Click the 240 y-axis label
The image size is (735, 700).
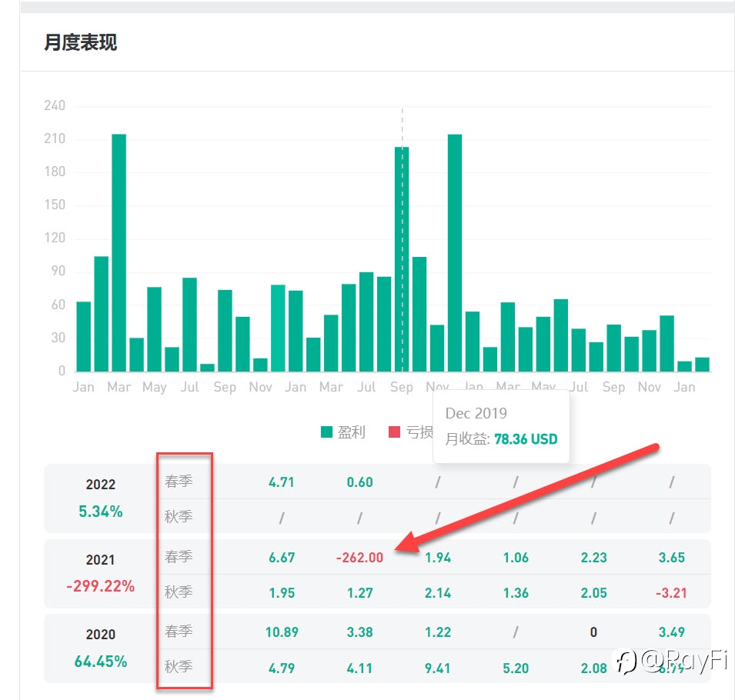(x=55, y=105)
